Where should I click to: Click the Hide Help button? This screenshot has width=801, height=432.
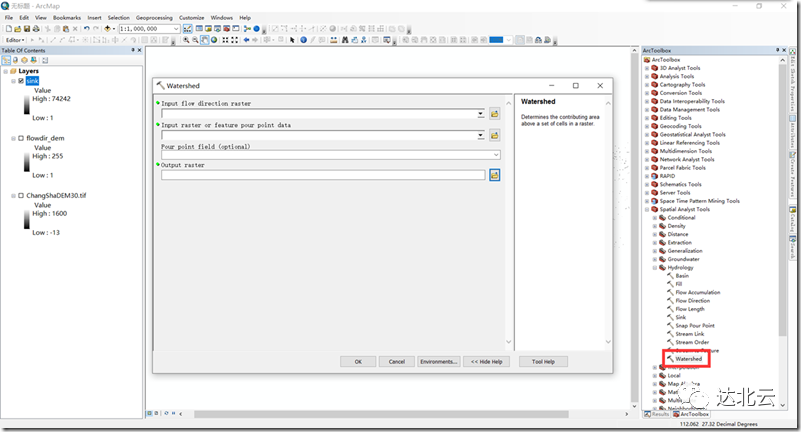pyautogui.click(x=487, y=362)
